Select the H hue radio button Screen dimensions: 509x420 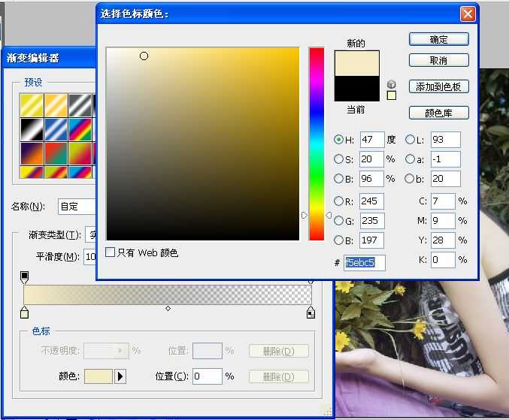(x=338, y=140)
